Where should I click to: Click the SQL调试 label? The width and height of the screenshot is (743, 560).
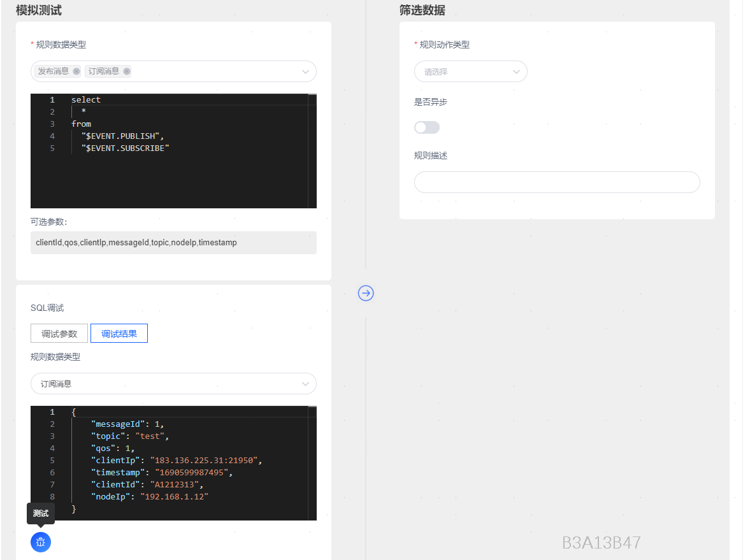coord(47,308)
